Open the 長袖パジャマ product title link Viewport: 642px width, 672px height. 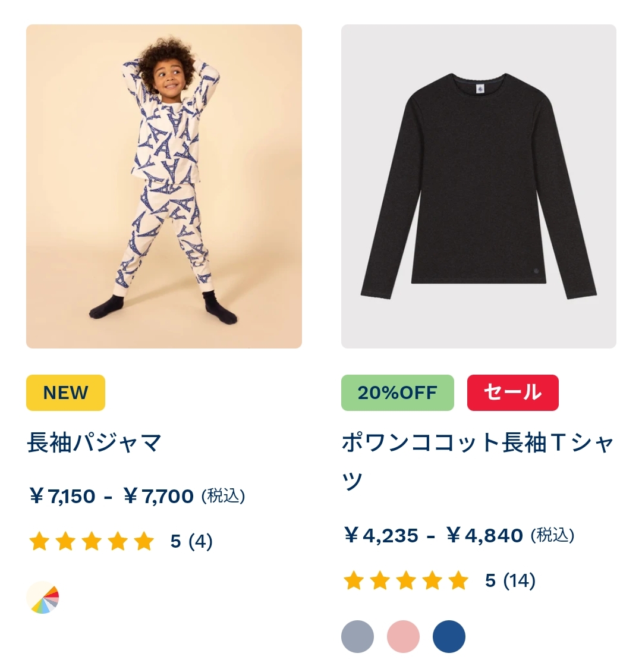click(95, 442)
